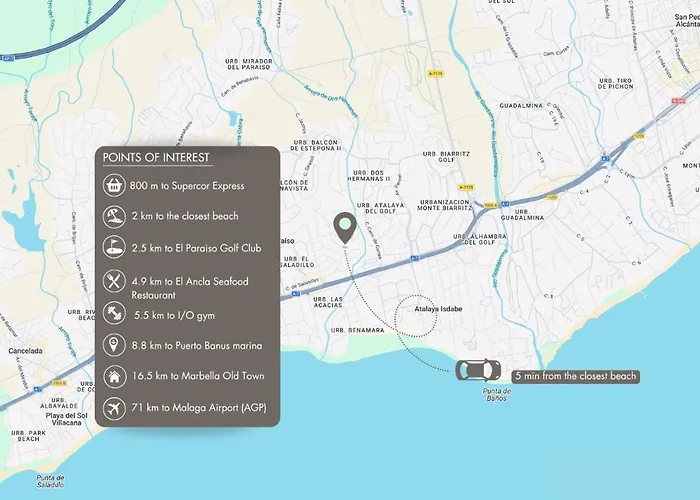The width and height of the screenshot is (700, 500).
Task: Select '2.5 km to El Paraiso Golf Club'
Action: point(196,248)
